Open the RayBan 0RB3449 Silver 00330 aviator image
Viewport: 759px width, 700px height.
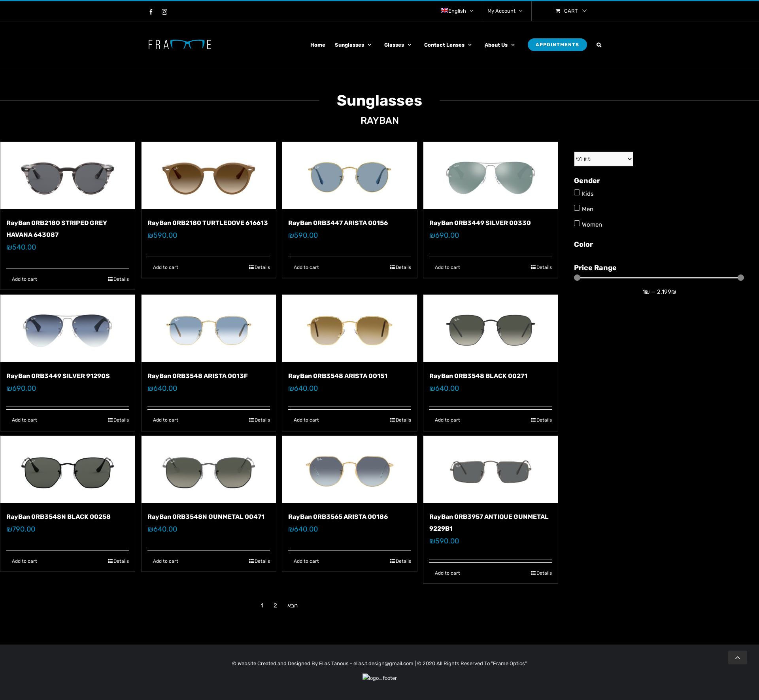coord(491,176)
